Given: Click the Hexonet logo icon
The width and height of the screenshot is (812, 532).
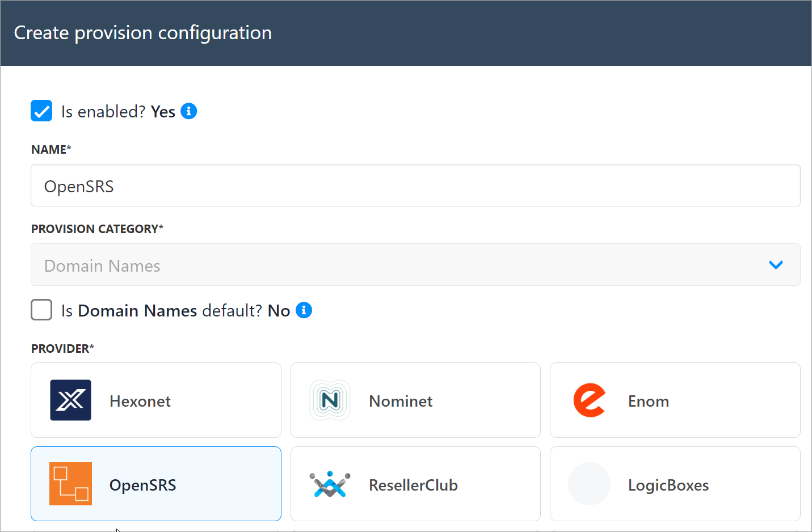Looking at the screenshot, I should click(70, 400).
